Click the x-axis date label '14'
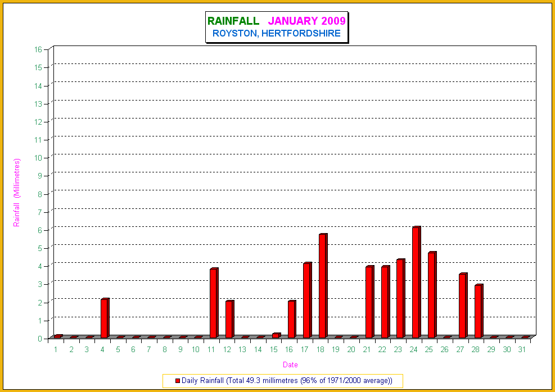Screen dimensions: 555x392 (x=258, y=349)
